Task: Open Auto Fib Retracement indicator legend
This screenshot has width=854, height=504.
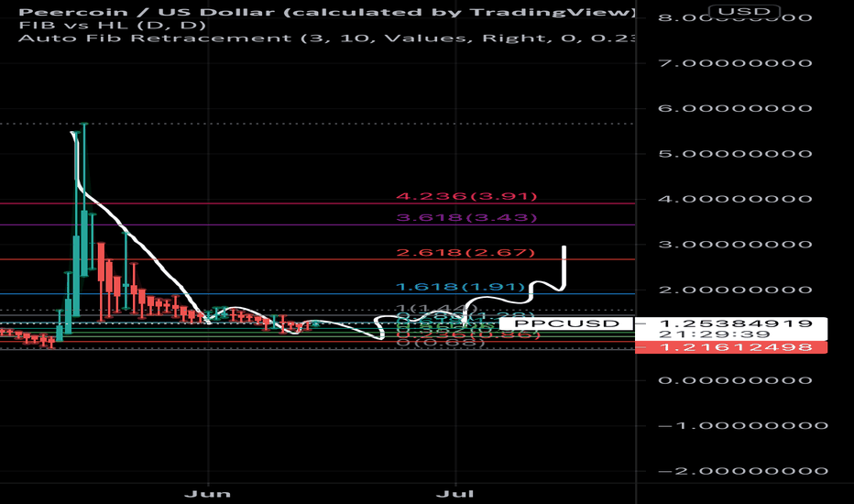Action: 327,38
